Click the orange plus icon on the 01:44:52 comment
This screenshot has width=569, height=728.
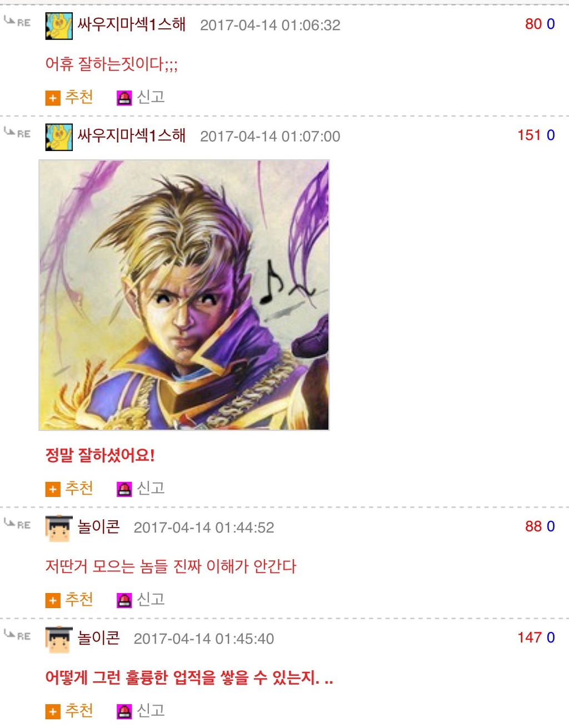53,600
